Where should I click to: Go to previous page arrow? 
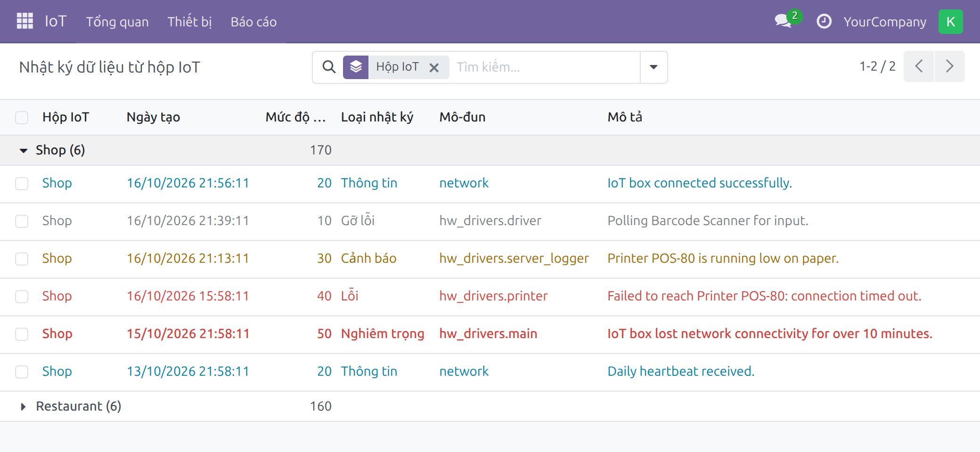pyautogui.click(x=919, y=66)
